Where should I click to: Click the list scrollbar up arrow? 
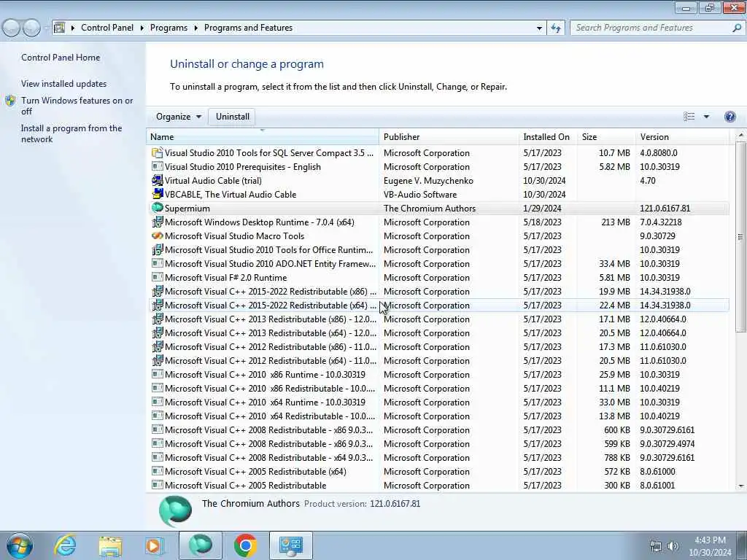tap(741, 136)
